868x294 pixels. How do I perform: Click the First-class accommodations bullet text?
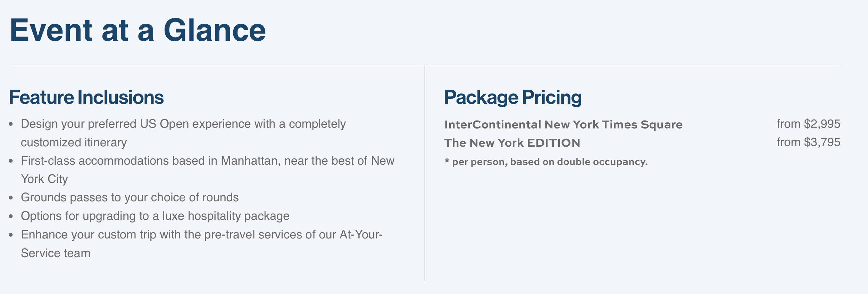pos(208,170)
